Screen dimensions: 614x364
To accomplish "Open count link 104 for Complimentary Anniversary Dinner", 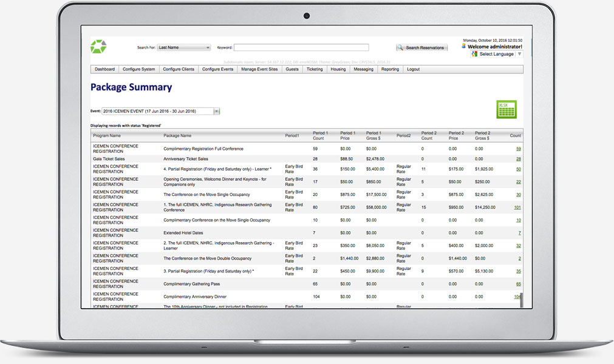I will 517,297.
